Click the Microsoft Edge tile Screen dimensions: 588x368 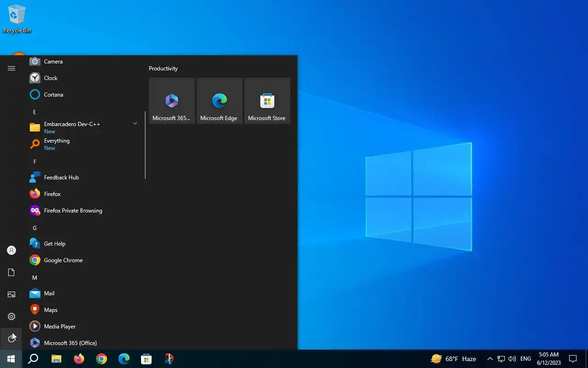220,101
